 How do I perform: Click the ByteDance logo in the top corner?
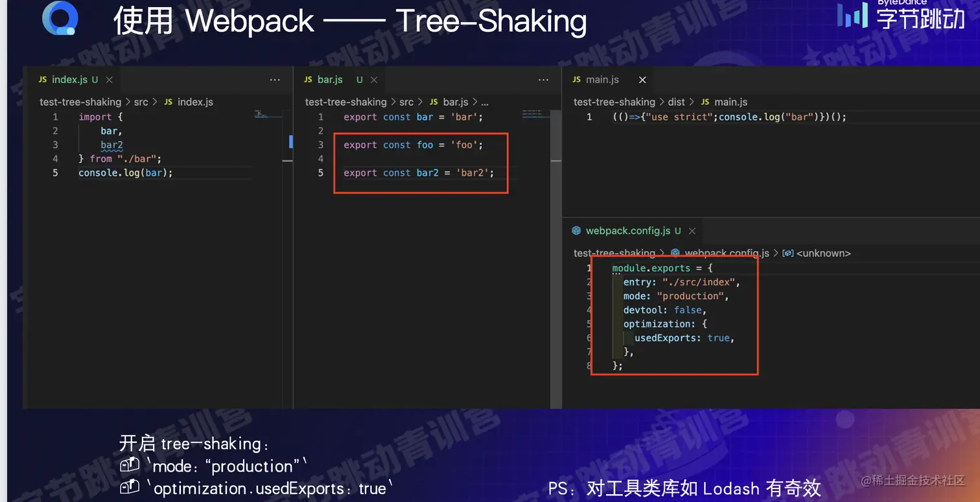coord(901,15)
